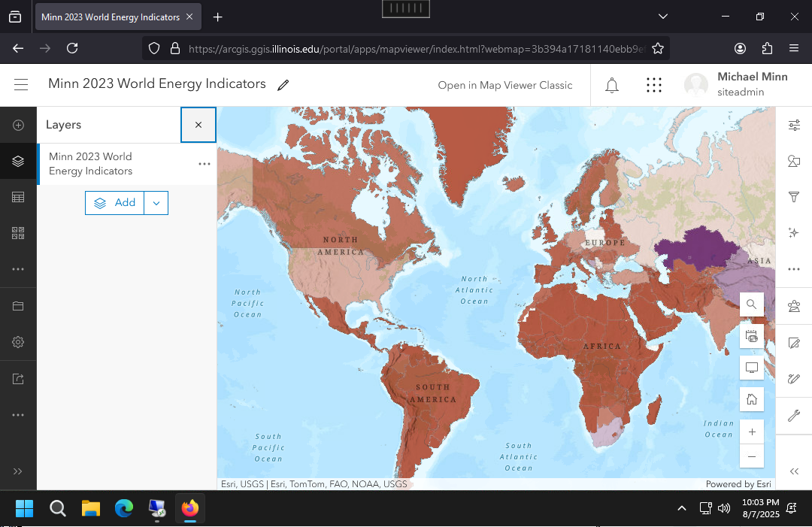The height and width of the screenshot is (527, 812).
Task: Open the app launcher grid
Action: point(654,85)
